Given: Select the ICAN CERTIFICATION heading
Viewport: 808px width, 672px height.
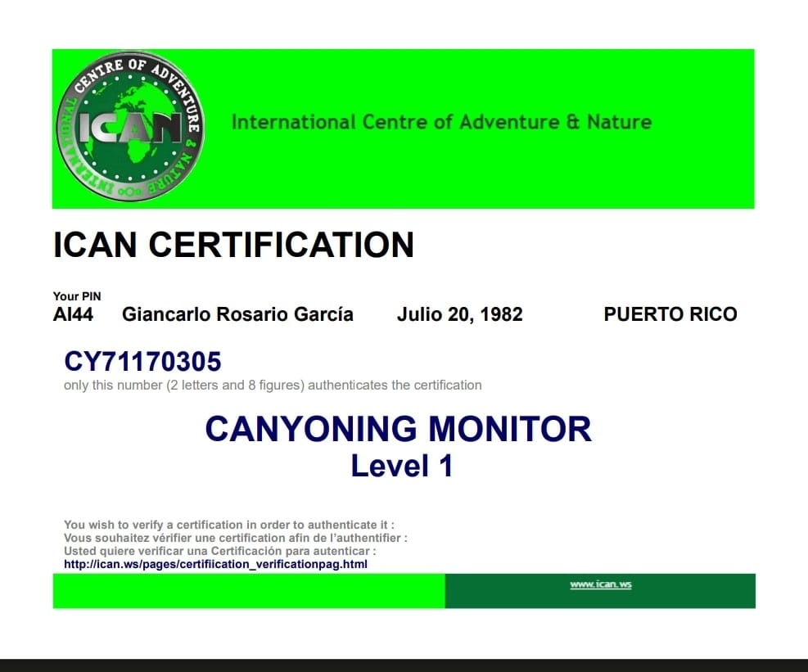Looking at the screenshot, I should click(233, 245).
